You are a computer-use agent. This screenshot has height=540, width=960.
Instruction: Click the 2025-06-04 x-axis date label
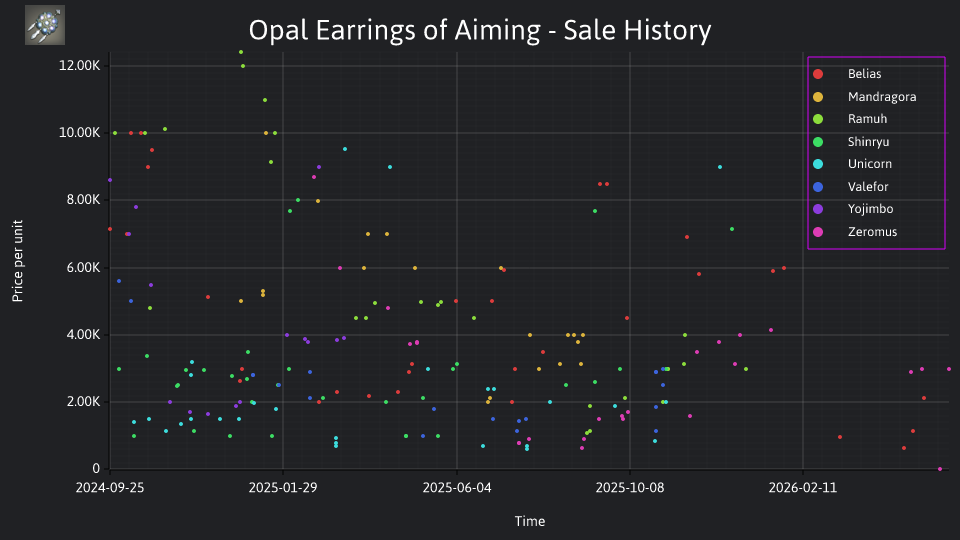pos(457,488)
